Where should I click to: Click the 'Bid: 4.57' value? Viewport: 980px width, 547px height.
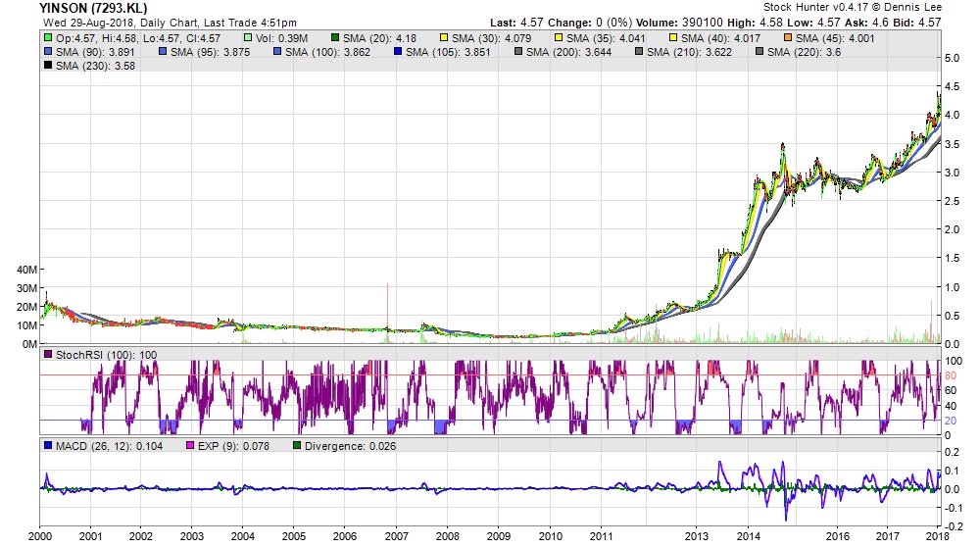(x=916, y=23)
